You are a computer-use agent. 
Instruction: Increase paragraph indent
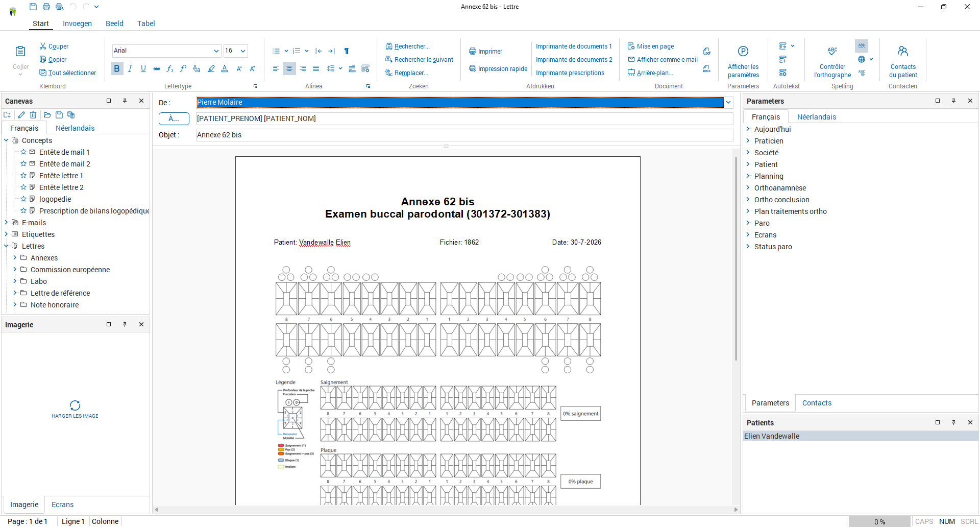tap(331, 51)
